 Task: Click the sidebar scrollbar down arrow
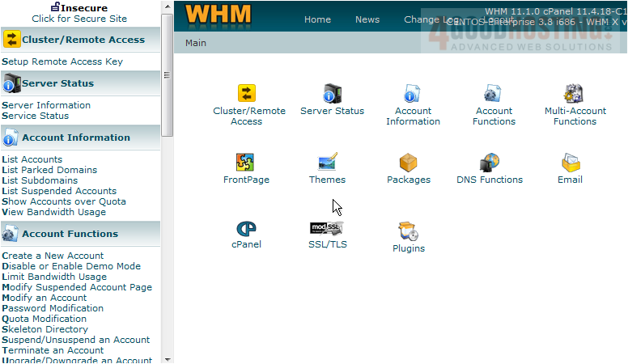click(168, 358)
